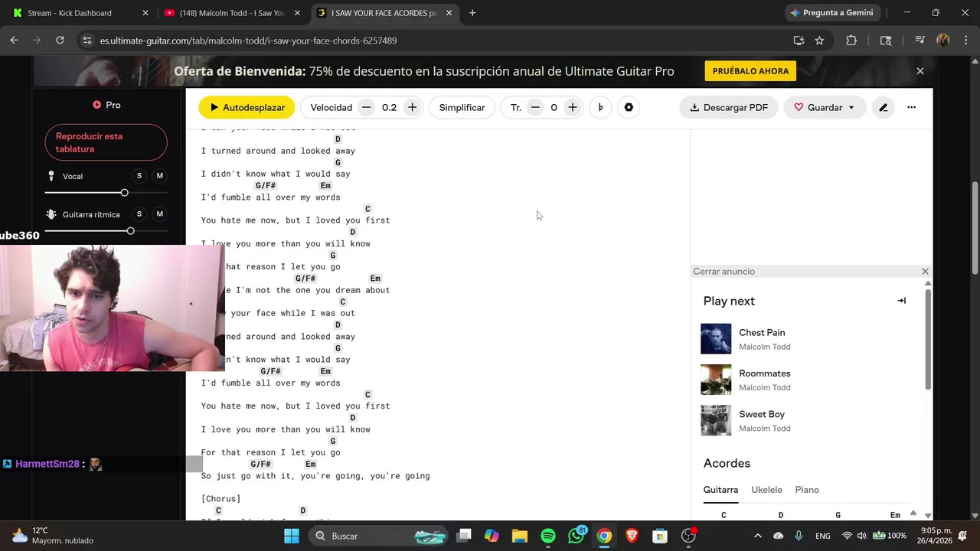Start Autodesplazar auto-scroll
980x551 pixels.
coord(247,108)
